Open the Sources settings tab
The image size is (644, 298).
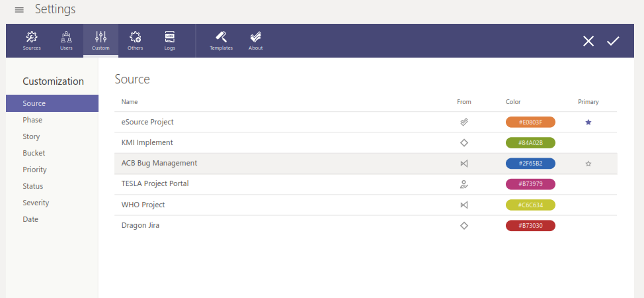pos(32,40)
